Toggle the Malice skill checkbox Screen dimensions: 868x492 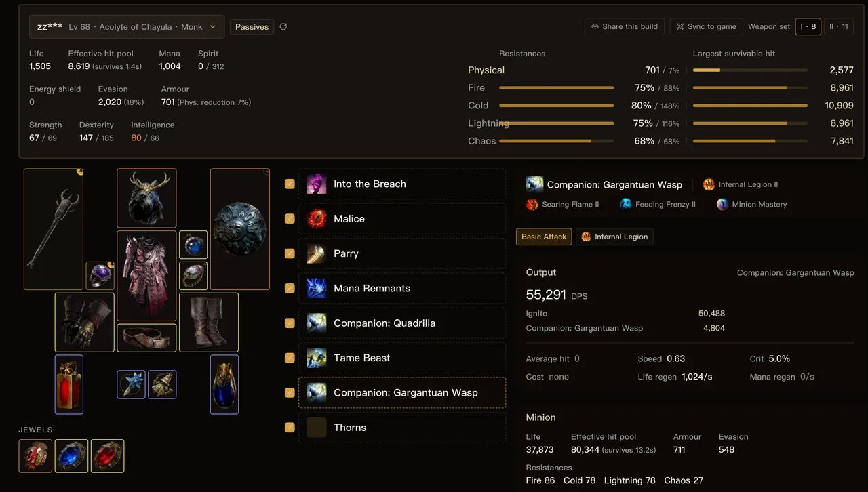290,219
